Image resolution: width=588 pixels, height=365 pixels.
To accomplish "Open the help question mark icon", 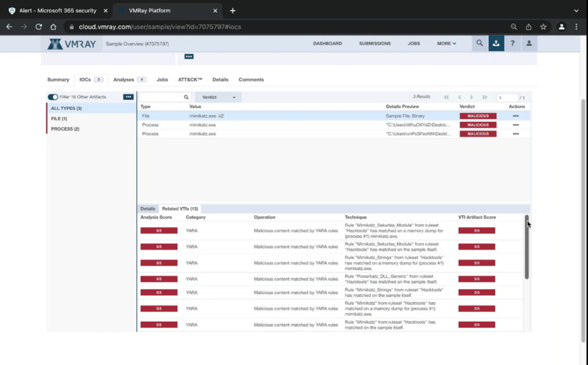I will pos(512,44).
